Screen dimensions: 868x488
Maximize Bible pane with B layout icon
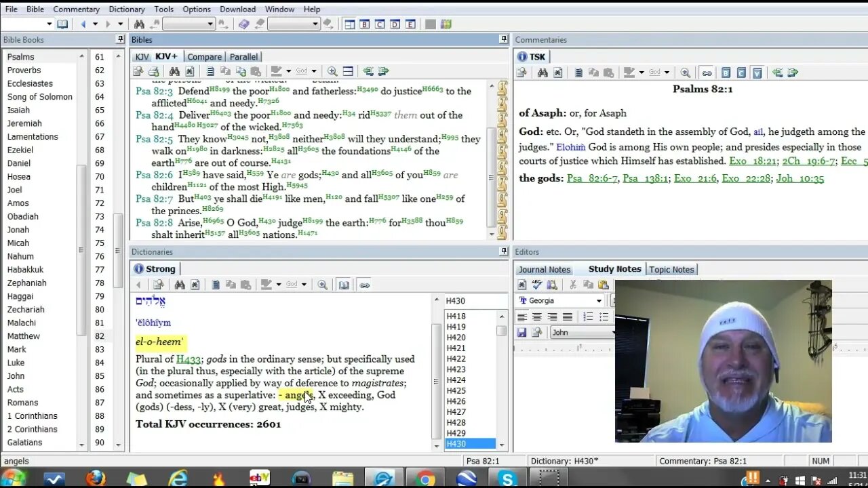coord(365,24)
